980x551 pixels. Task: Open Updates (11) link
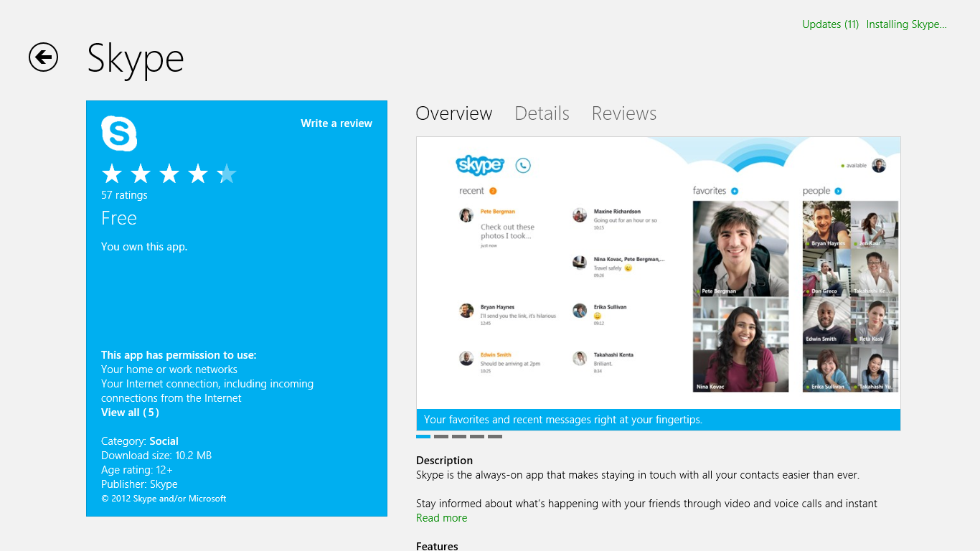[x=831, y=24]
